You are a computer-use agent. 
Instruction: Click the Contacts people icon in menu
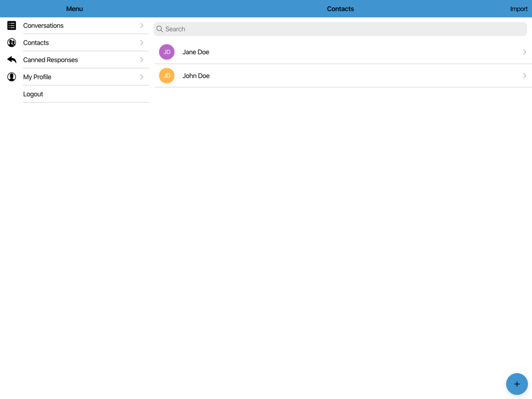click(12, 43)
